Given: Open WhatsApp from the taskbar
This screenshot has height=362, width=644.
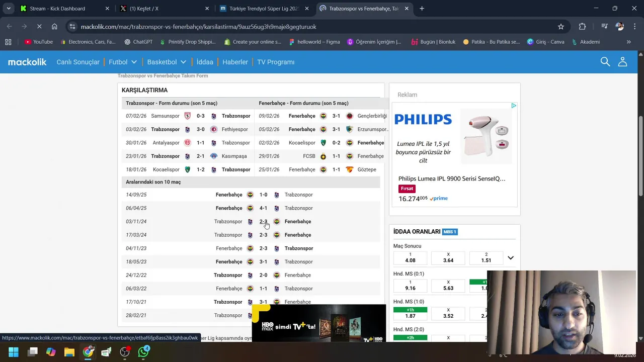Looking at the screenshot, I should (143, 352).
